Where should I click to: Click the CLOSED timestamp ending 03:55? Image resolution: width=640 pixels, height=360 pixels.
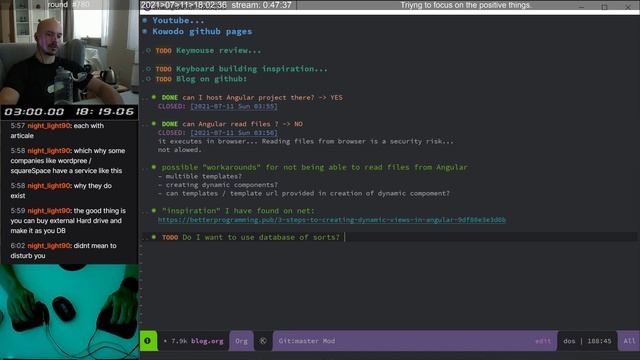(234, 106)
